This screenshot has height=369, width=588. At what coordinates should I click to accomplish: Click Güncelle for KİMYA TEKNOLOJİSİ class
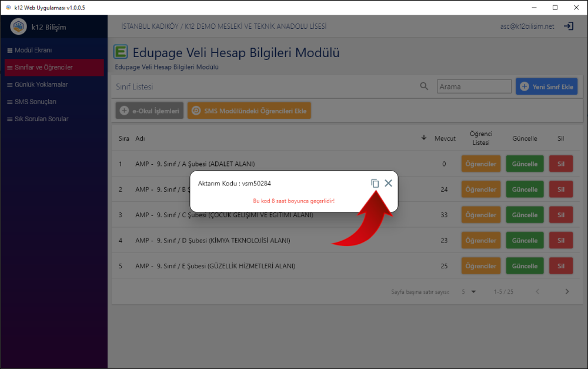point(524,240)
